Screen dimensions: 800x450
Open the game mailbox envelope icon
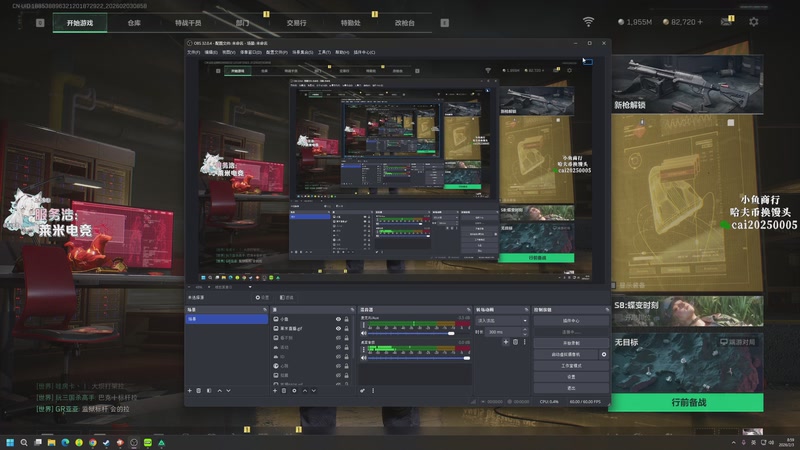point(726,21)
